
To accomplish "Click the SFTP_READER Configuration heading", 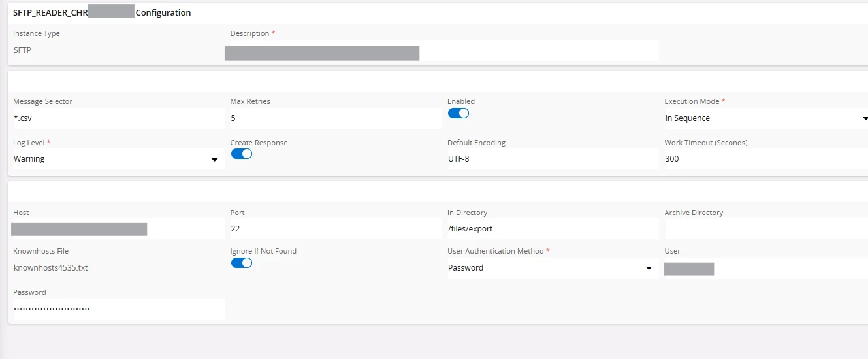I will (102, 12).
